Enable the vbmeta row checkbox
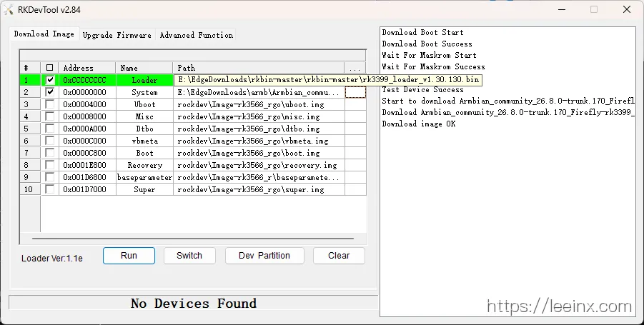The image size is (644, 325). [x=50, y=141]
